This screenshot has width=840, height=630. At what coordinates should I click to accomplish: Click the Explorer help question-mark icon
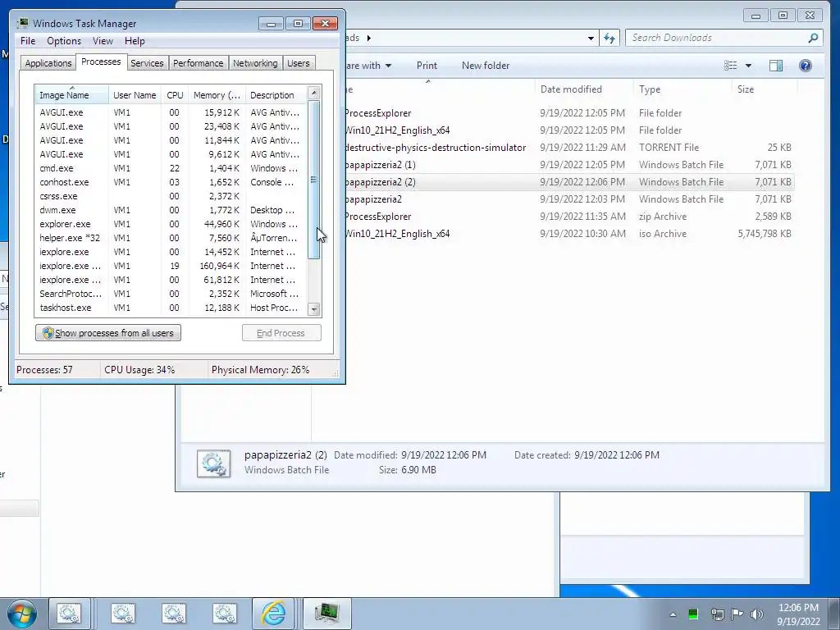pos(806,66)
